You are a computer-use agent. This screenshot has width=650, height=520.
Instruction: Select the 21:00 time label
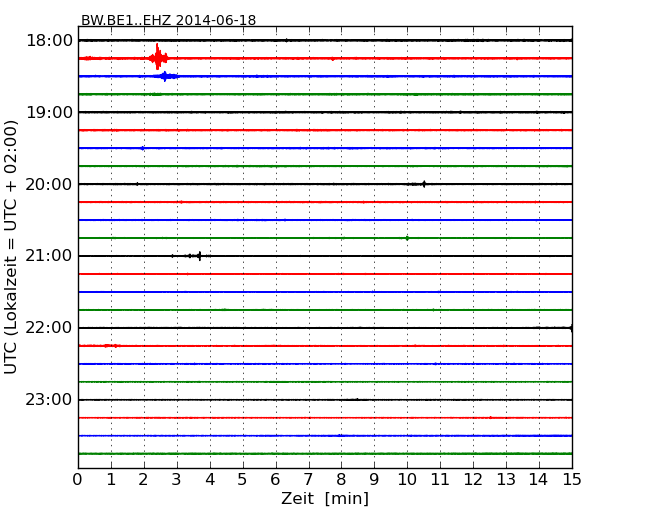49,256
